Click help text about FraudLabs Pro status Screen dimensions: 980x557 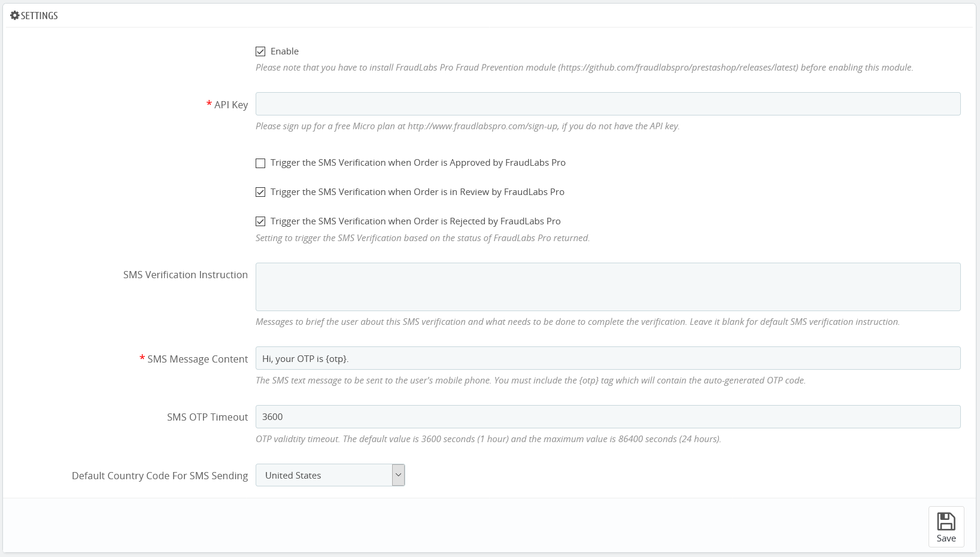[423, 238]
